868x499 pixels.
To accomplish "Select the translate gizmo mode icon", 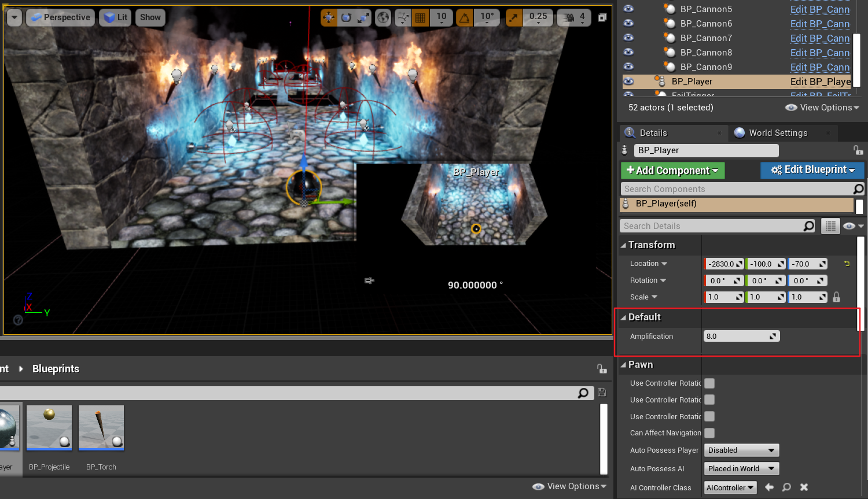I will (329, 17).
